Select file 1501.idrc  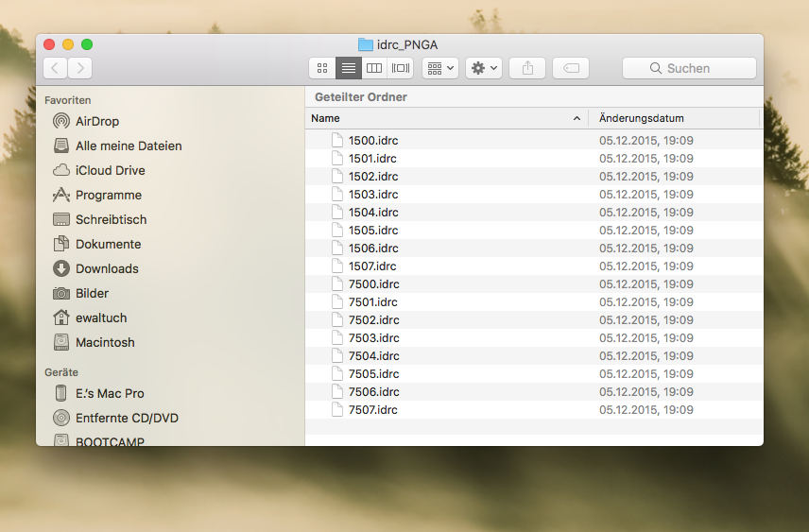pyautogui.click(x=534, y=159)
